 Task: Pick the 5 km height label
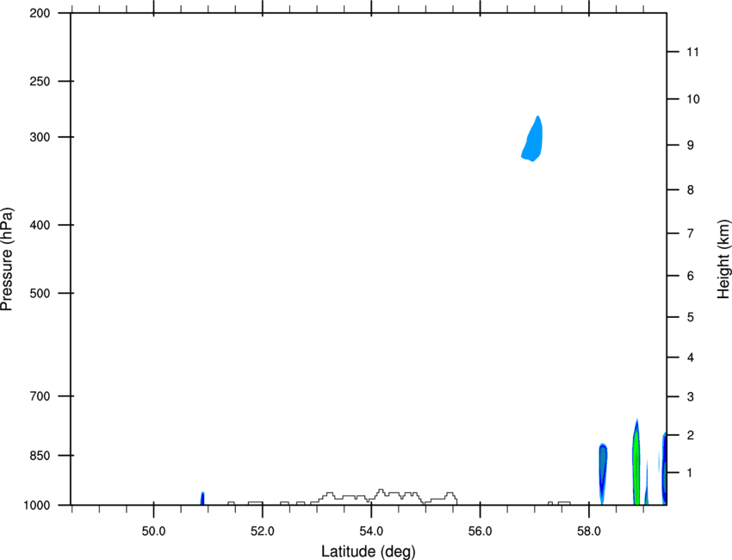[691, 318]
